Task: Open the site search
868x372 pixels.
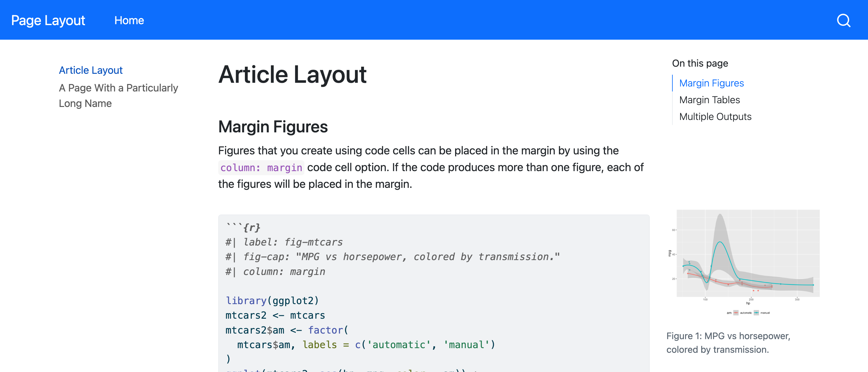Action: pyautogui.click(x=844, y=20)
